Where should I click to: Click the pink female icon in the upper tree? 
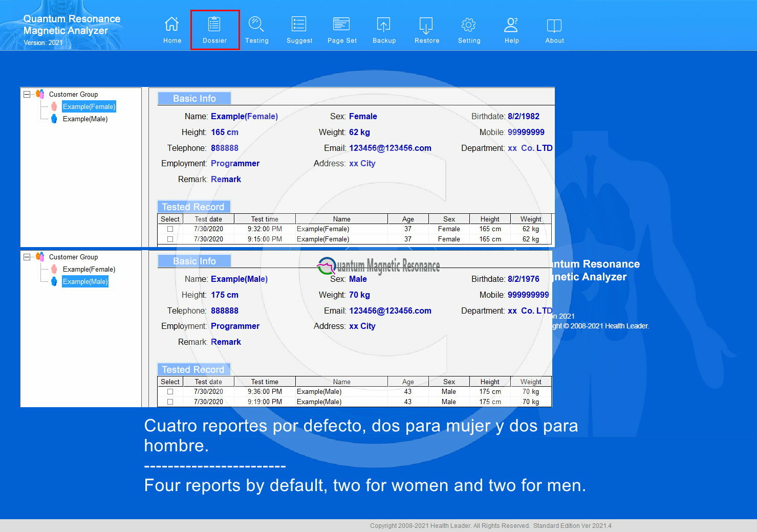pyautogui.click(x=54, y=106)
